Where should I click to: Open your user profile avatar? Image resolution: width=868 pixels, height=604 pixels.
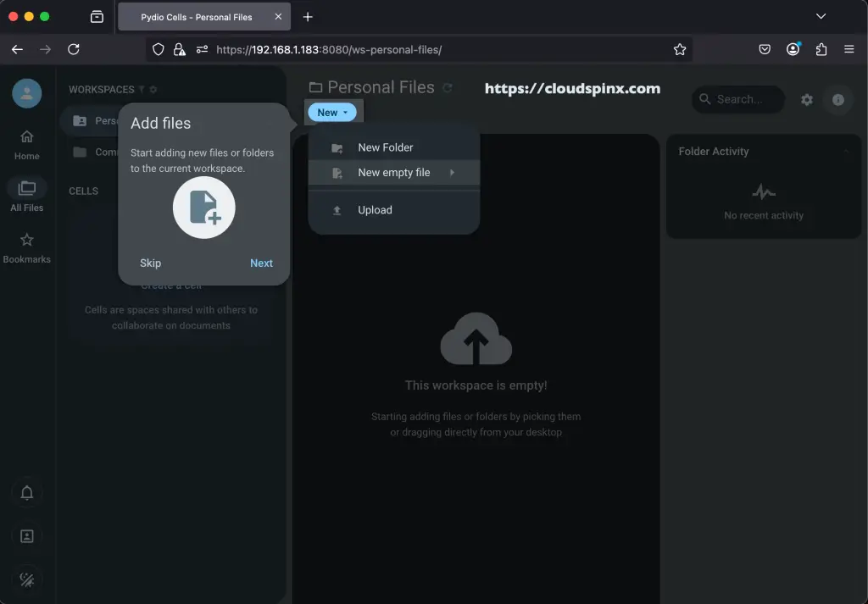tap(26, 93)
